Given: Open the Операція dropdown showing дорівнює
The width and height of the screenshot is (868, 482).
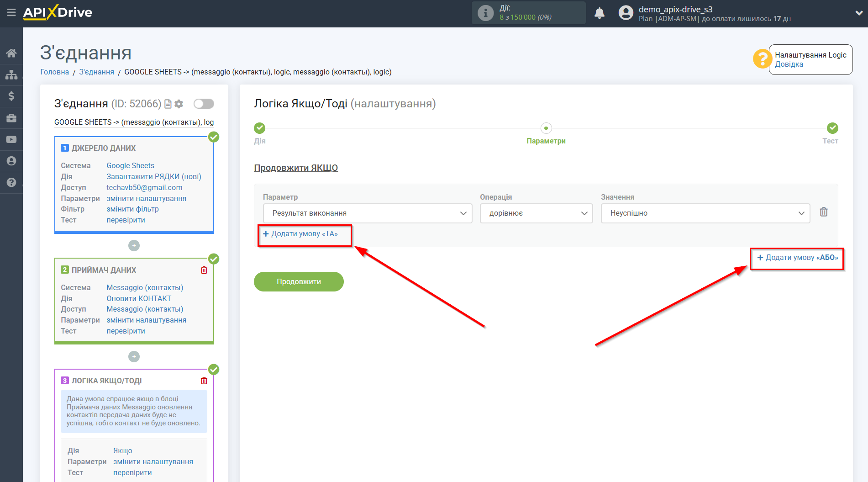Looking at the screenshot, I should click(x=536, y=213).
